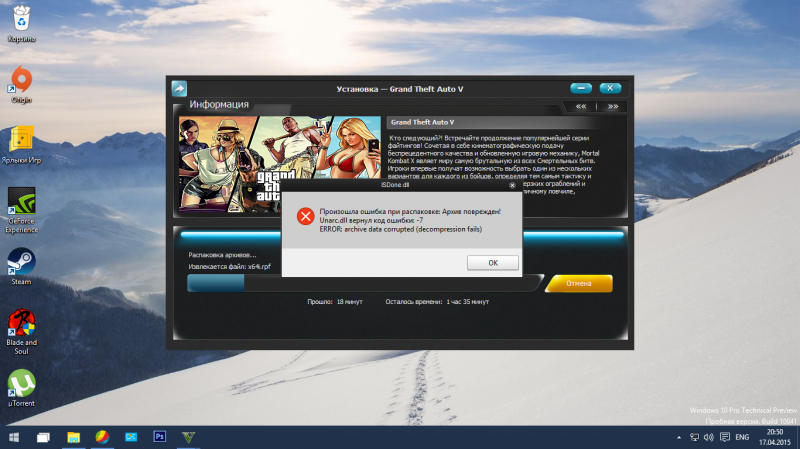Close the GTA V installer window
Image resolution: width=800 pixels, height=449 pixels.
[x=610, y=88]
